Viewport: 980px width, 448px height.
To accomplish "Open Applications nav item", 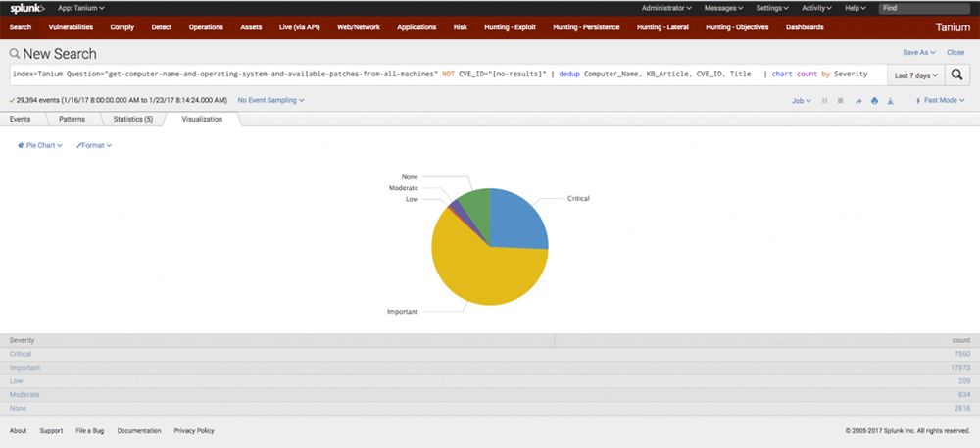I will coord(416,27).
